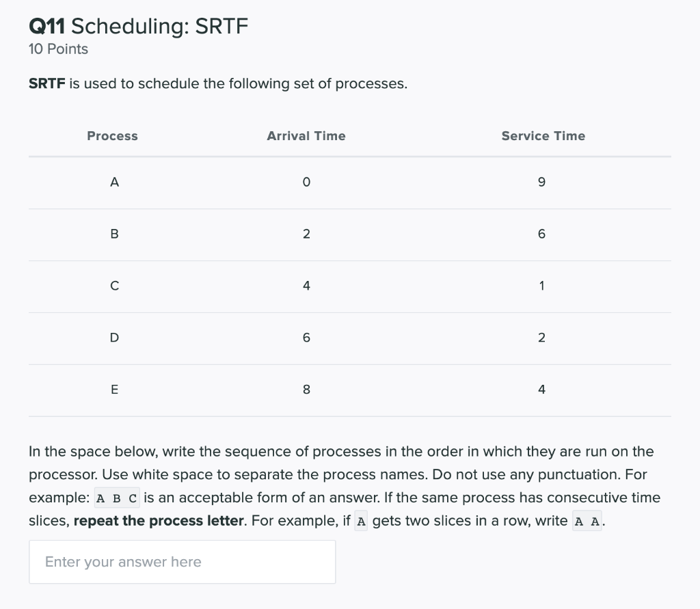Click the 10 Points label
The image size is (700, 609).
click(57, 49)
